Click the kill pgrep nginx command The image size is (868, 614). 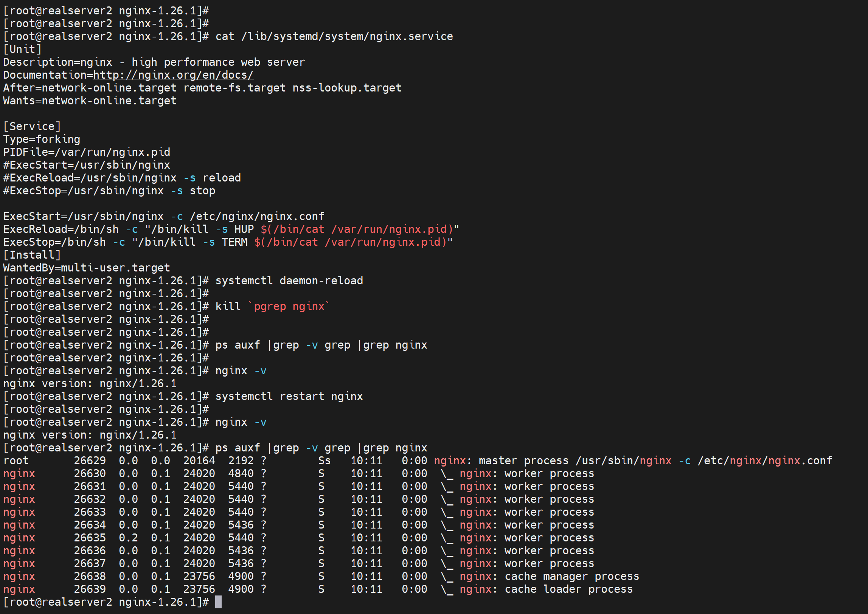click(272, 306)
